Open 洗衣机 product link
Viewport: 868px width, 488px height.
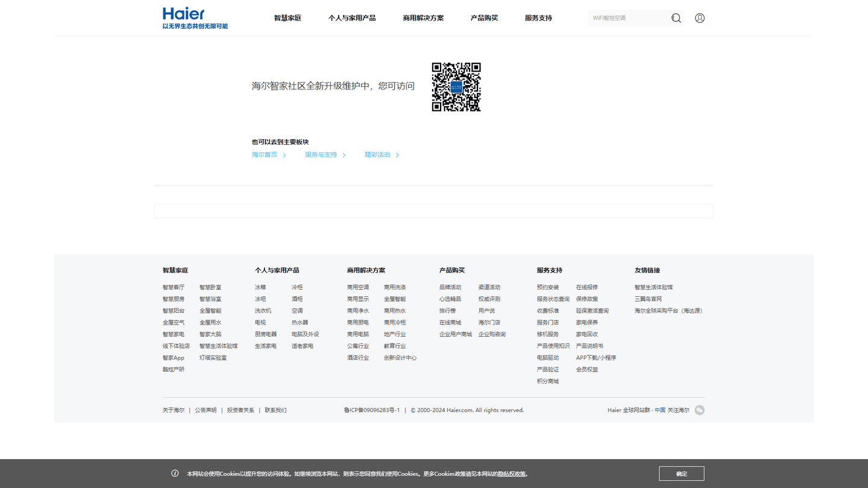(263, 311)
